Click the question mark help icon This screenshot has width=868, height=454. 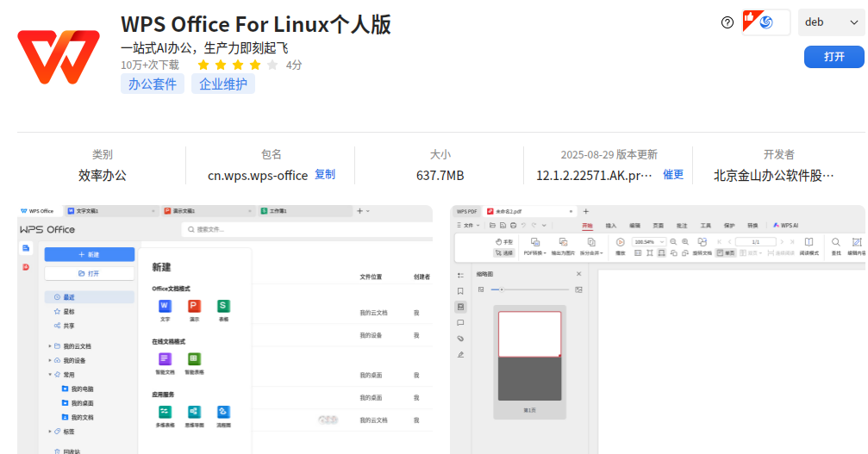pos(727,22)
